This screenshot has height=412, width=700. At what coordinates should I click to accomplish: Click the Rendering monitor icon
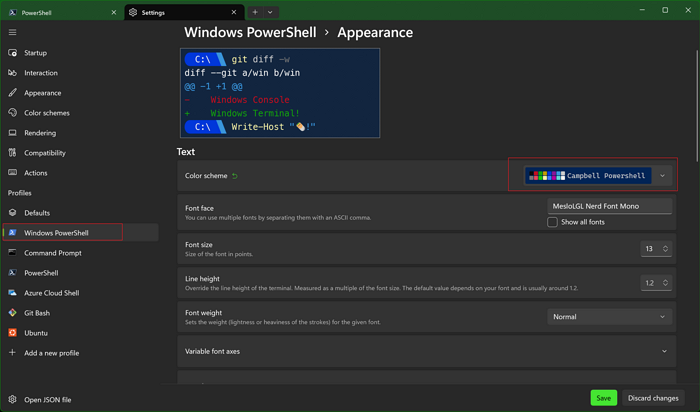[12, 133]
